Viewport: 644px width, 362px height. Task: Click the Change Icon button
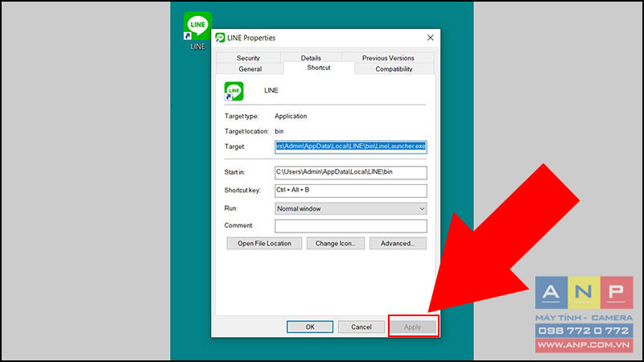(336, 244)
